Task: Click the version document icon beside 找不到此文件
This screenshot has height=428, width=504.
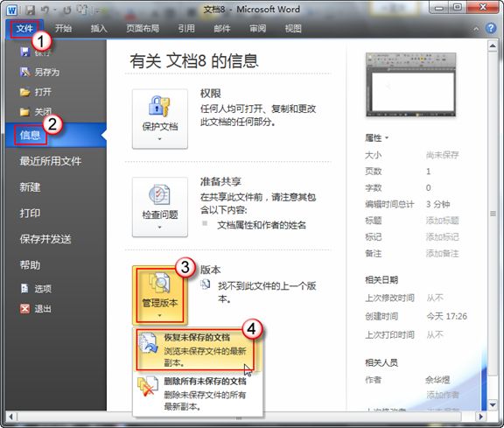Action: click(205, 284)
